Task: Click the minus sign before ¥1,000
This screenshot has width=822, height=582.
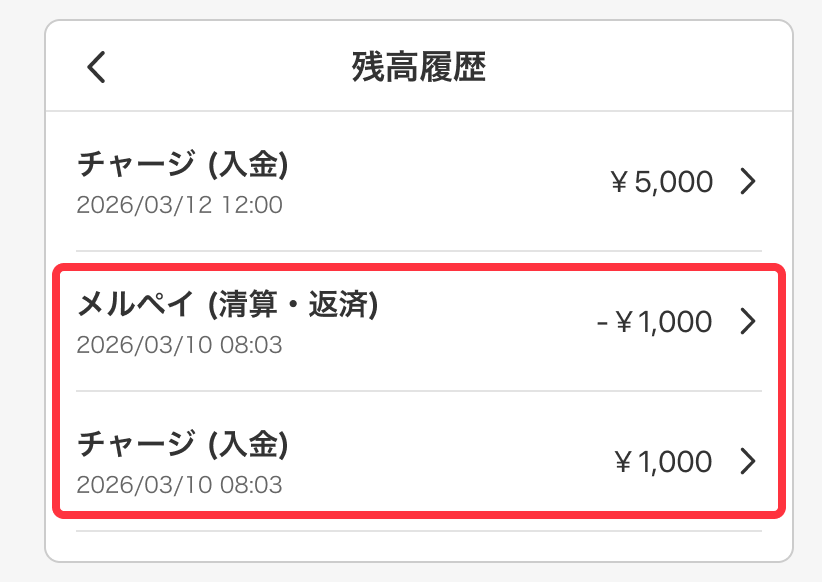Action: click(601, 323)
